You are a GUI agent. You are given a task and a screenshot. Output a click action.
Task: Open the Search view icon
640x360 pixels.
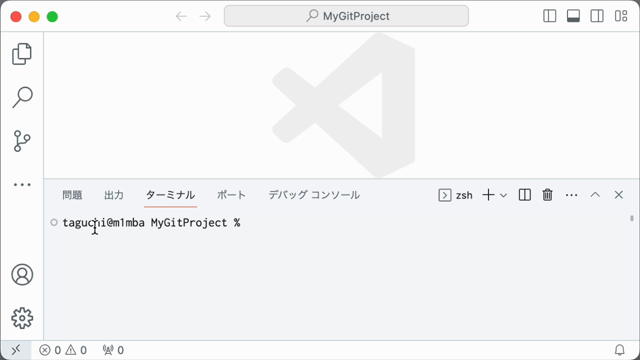coord(22,97)
